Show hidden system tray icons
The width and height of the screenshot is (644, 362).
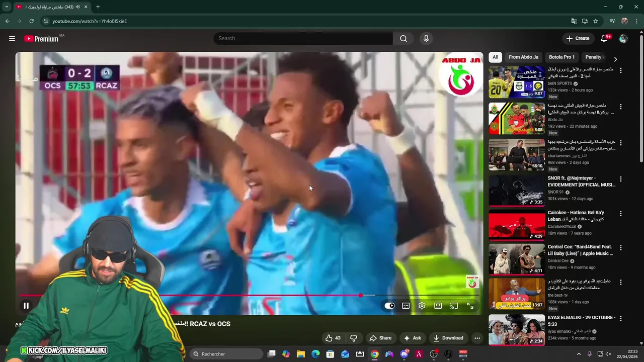[579, 354]
